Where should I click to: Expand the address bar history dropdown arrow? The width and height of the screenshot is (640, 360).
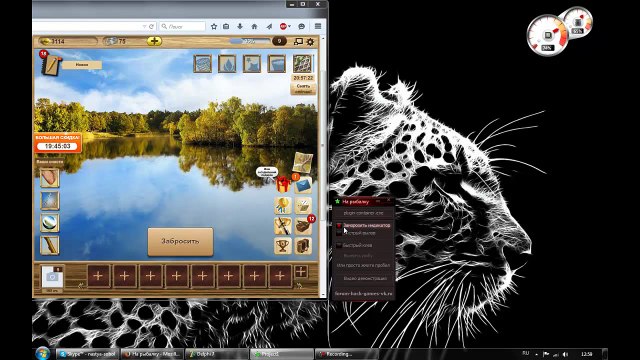click(x=144, y=26)
